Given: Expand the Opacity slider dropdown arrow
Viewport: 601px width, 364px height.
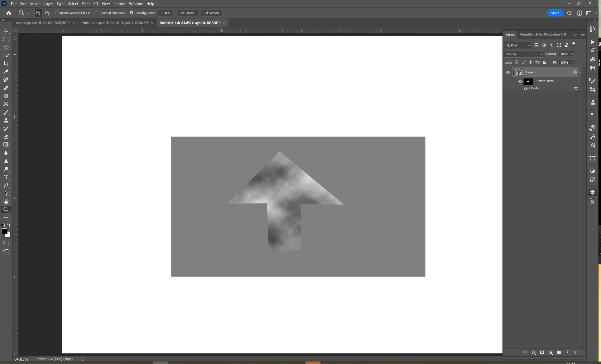Looking at the screenshot, I should (572, 54).
